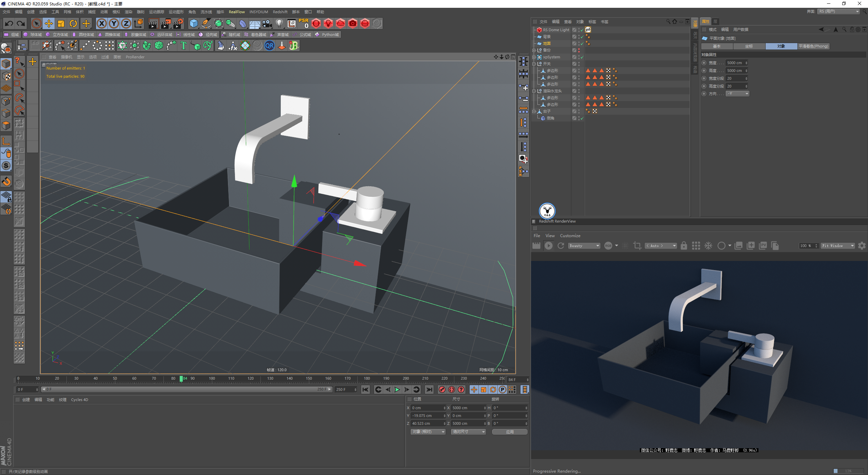Add a cube primitive object
The width and height of the screenshot is (868, 475).
click(194, 23)
